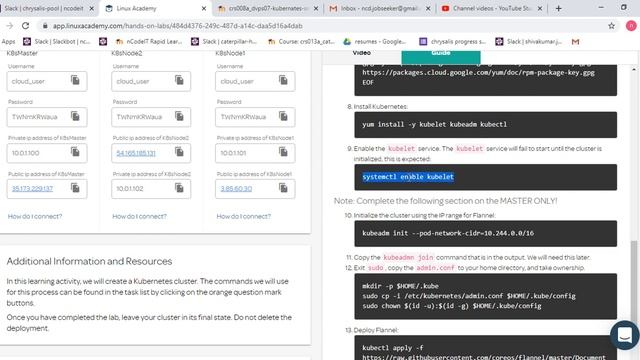640x360 pixels.
Task: Click the K8sNode2 private IP field 10.0.1.102
Action: point(151,189)
